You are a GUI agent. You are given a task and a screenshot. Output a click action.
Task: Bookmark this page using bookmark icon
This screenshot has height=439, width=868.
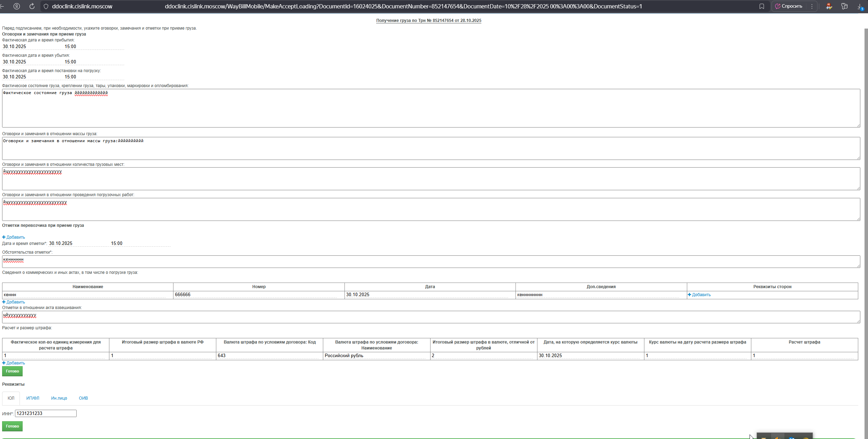pyautogui.click(x=762, y=6)
